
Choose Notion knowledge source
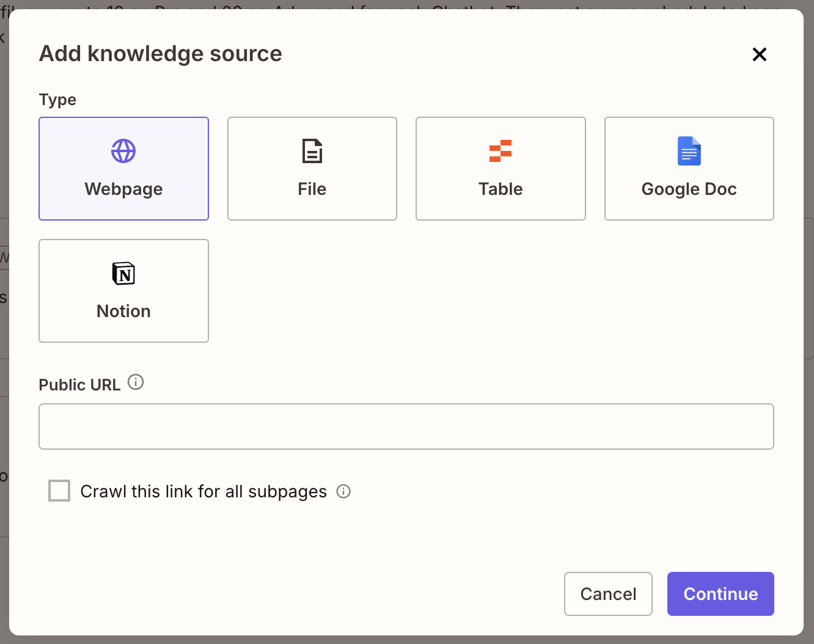pos(123,291)
